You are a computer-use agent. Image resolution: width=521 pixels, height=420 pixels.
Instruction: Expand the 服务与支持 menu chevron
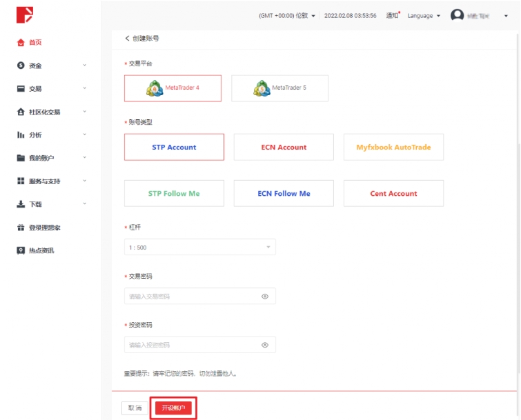tap(84, 181)
